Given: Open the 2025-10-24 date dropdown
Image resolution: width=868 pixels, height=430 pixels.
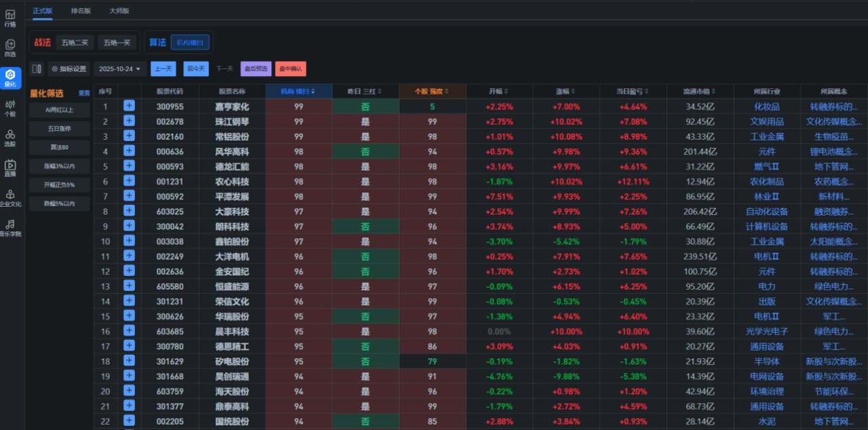Looking at the screenshot, I should pyautogui.click(x=119, y=69).
